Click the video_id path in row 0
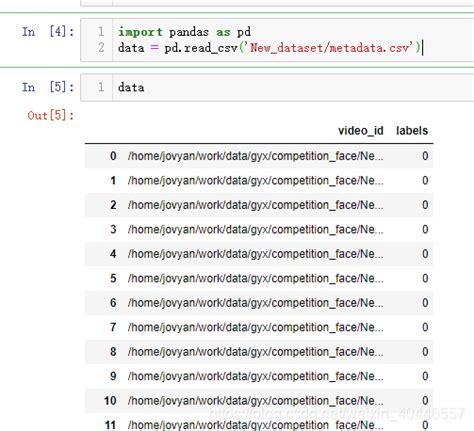Viewport: 474px width, 431px height. pyautogui.click(x=256, y=156)
